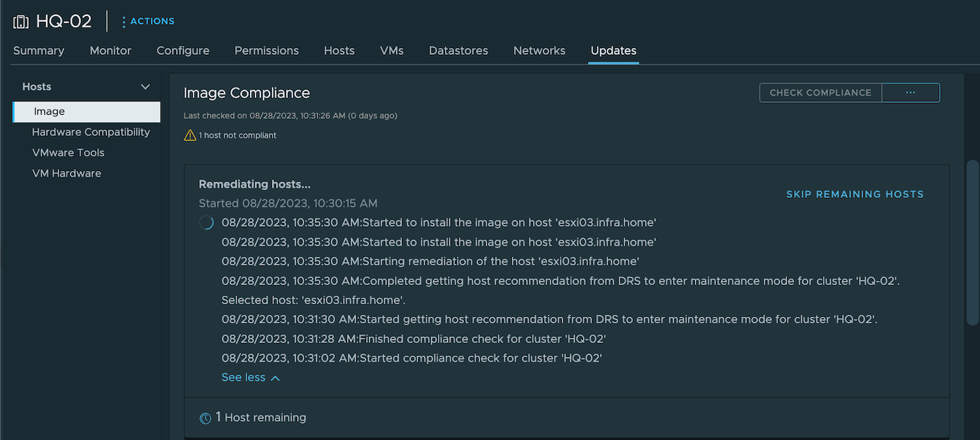Select the Updates tab
This screenshot has width=980, height=440.
tap(613, 51)
